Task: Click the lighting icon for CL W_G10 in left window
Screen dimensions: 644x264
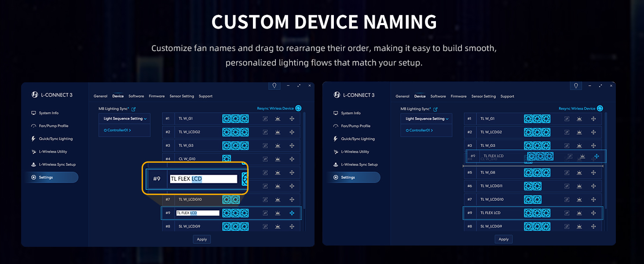Action: (278, 159)
